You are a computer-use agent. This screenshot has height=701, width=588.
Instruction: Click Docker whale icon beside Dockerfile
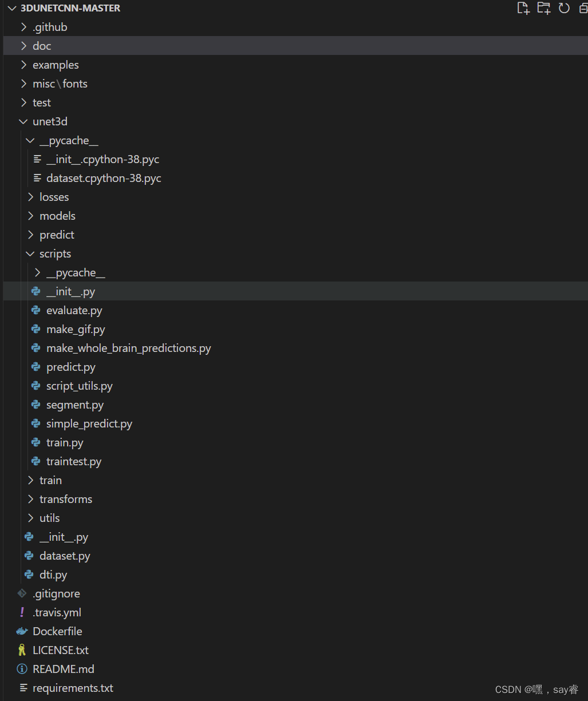point(22,631)
